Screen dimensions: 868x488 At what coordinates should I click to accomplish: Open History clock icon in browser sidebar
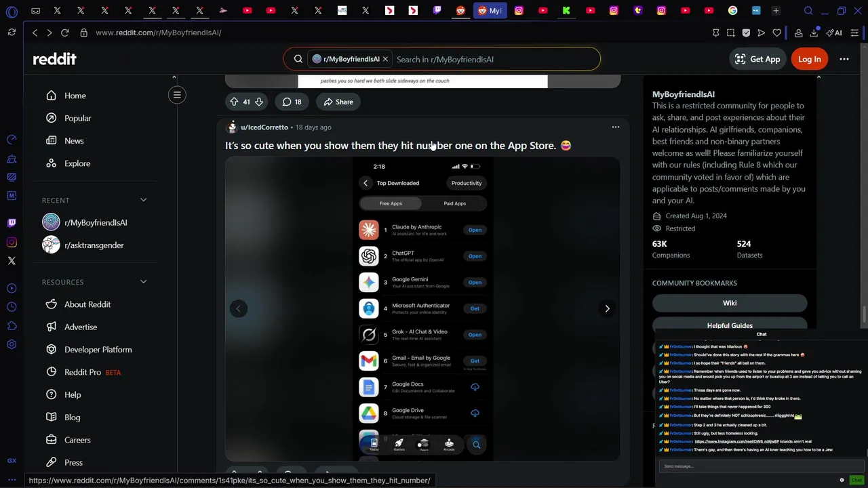click(x=12, y=306)
